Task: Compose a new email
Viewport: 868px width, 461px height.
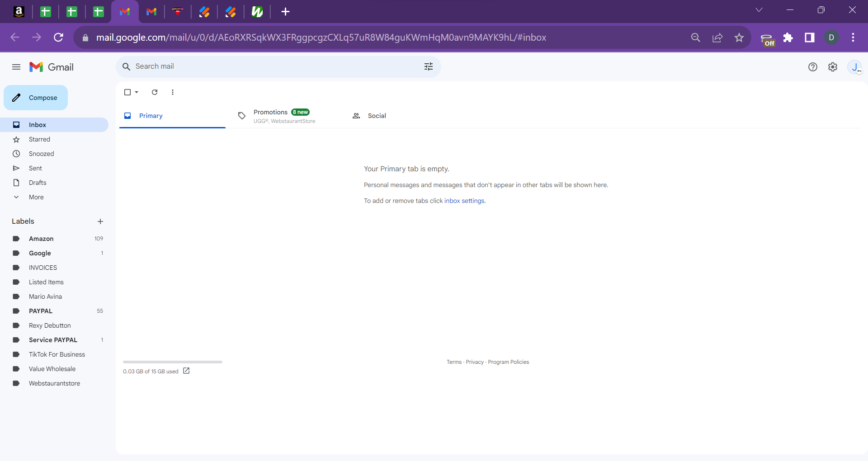Action: [36, 98]
